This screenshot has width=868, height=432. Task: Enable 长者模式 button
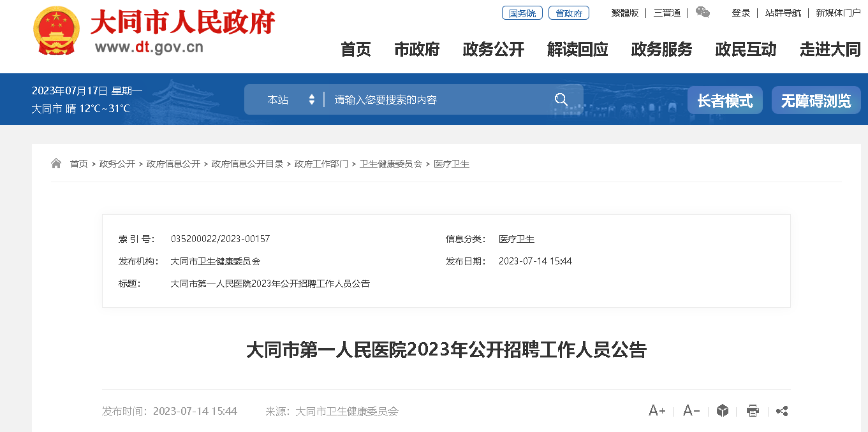[725, 100]
